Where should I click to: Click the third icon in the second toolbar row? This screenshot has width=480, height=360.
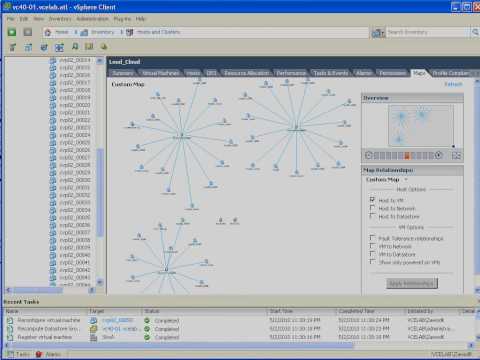[x=44, y=47]
